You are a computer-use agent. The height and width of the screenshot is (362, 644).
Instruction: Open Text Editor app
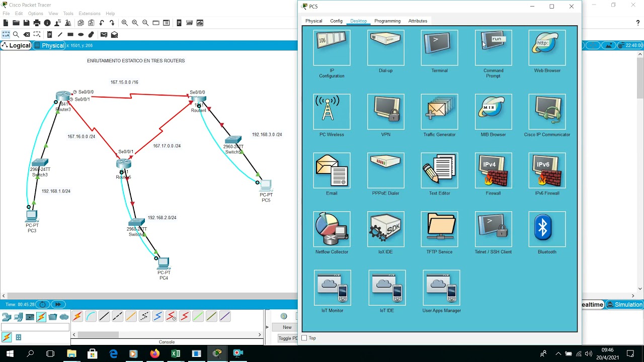(x=439, y=170)
